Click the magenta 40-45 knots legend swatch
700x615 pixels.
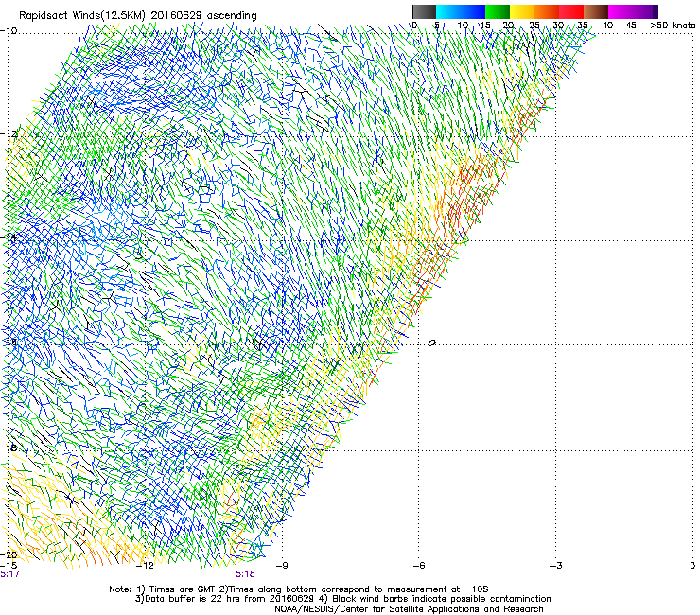pyautogui.click(x=621, y=11)
